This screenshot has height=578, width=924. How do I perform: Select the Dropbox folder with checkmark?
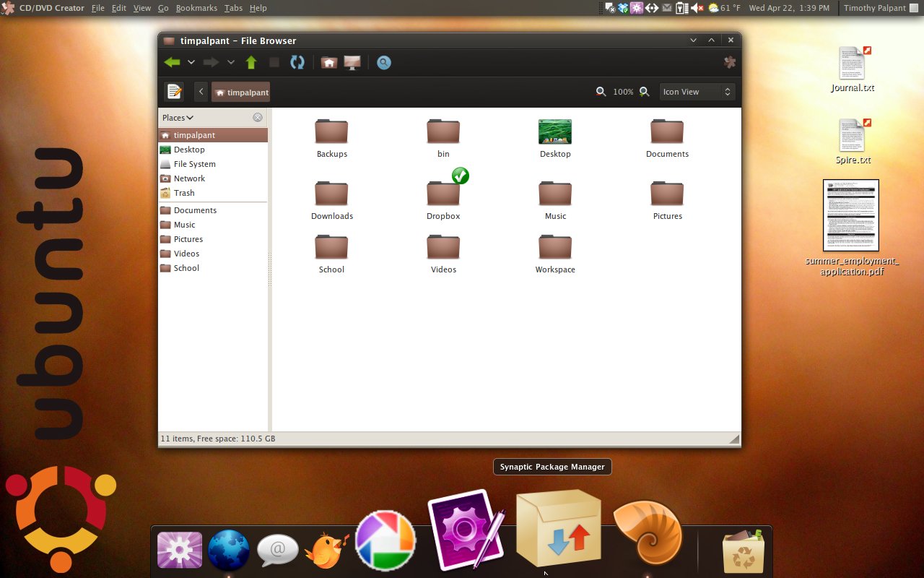(x=443, y=194)
